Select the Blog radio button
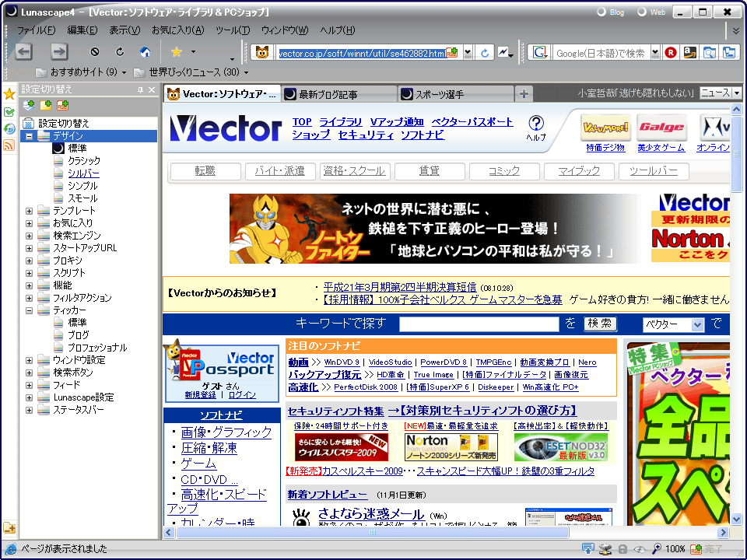 (601, 12)
